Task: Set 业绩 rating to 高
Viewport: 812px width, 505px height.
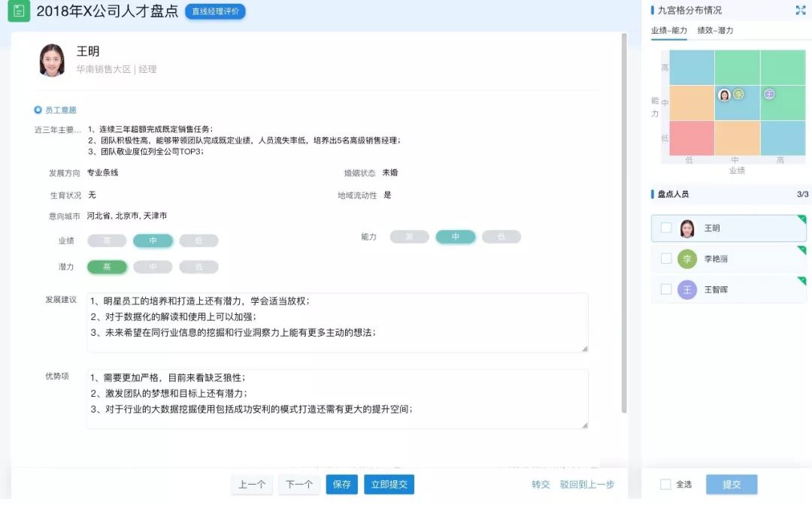Action: pyautogui.click(x=107, y=240)
